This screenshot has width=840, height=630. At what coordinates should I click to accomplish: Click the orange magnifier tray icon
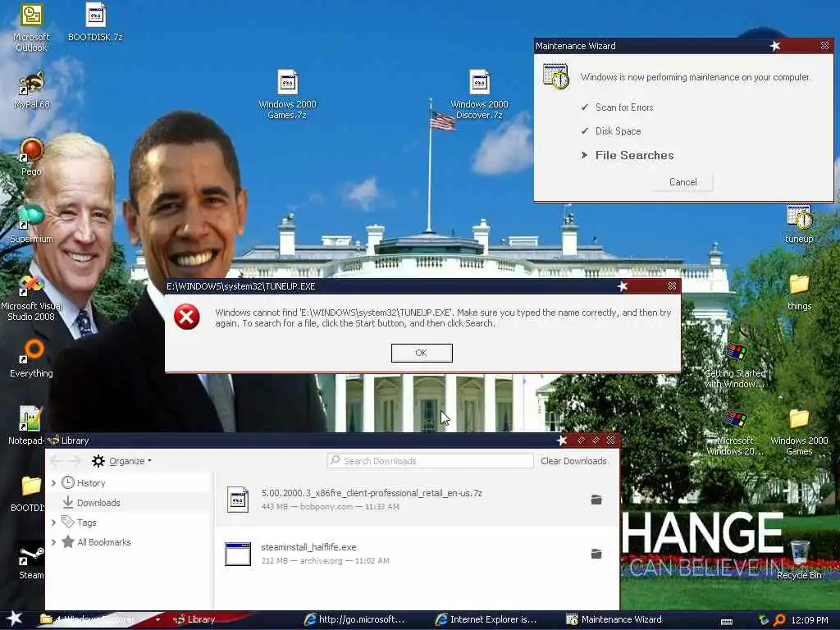(x=779, y=620)
